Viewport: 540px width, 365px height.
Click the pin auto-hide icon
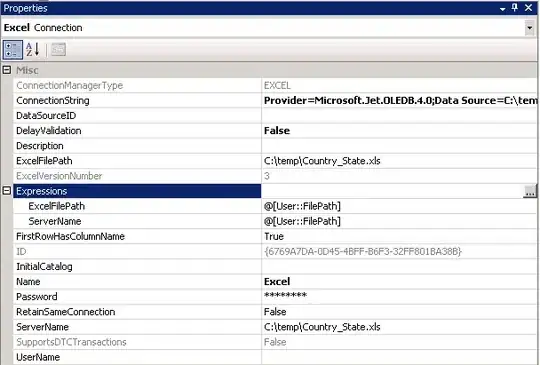tap(515, 8)
